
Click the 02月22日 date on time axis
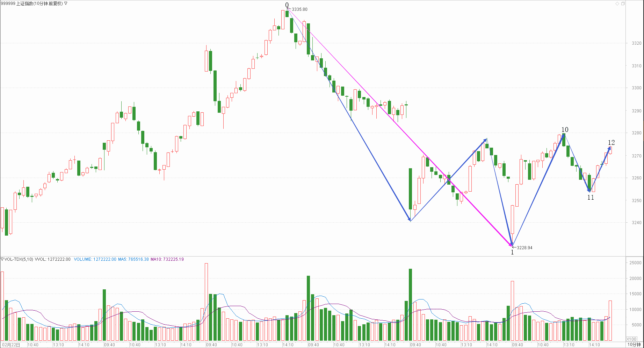point(11,345)
